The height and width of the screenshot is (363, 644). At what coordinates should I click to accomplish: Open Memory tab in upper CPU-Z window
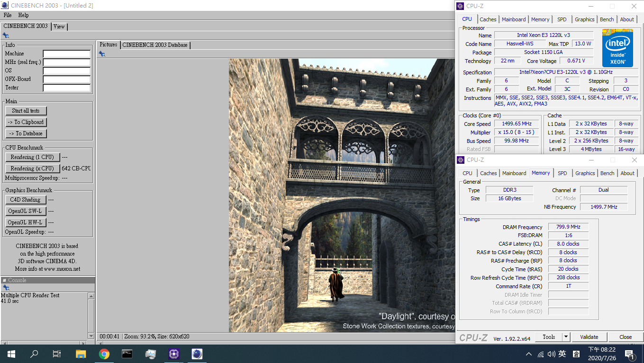pyautogui.click(x=540, y=19)
